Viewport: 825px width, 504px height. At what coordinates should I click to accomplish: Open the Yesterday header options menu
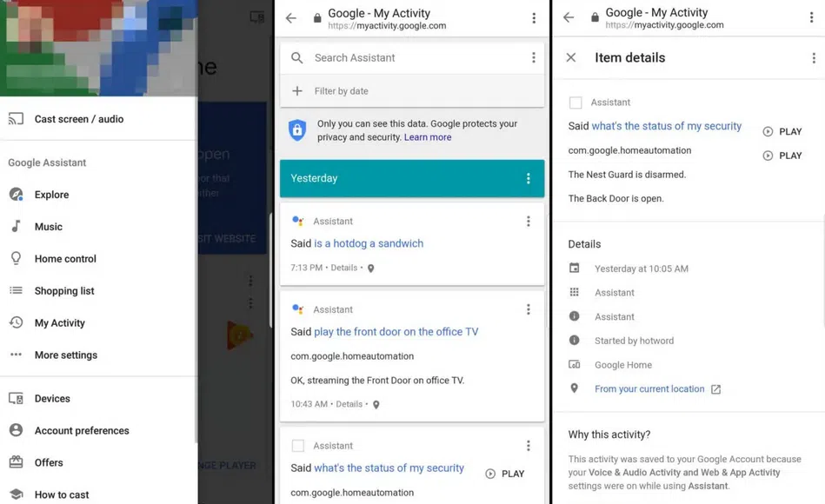[529, 178]
